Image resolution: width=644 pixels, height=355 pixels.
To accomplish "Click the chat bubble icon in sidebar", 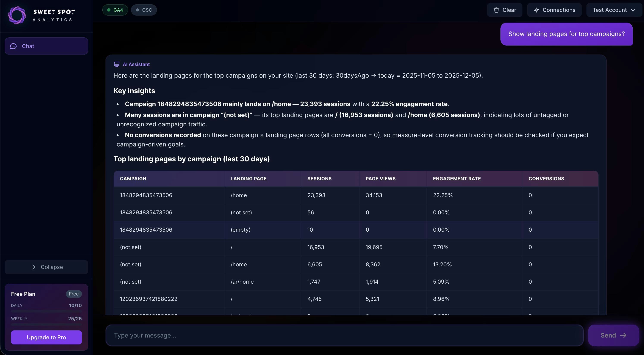I will 13,46.
